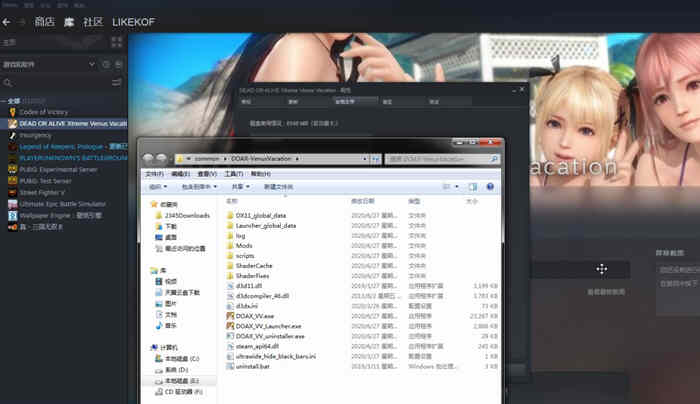700x404 pixels.
Task: Open the 共享 dropdown menu
Action: (x=240, y=186)
